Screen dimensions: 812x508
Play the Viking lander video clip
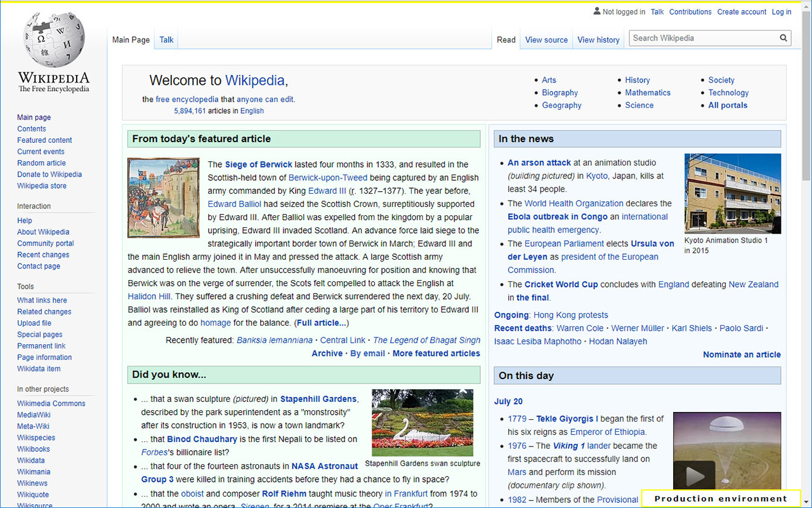(x=695, y=476)
